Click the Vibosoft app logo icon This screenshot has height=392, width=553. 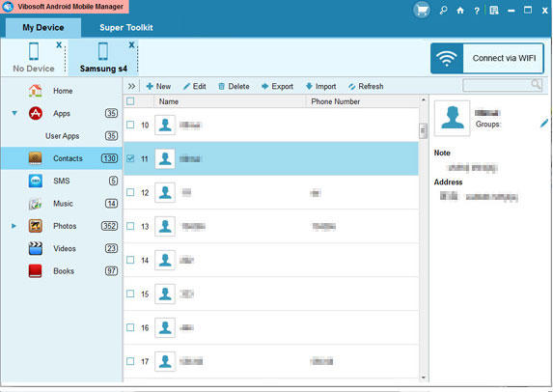point(8,7)
